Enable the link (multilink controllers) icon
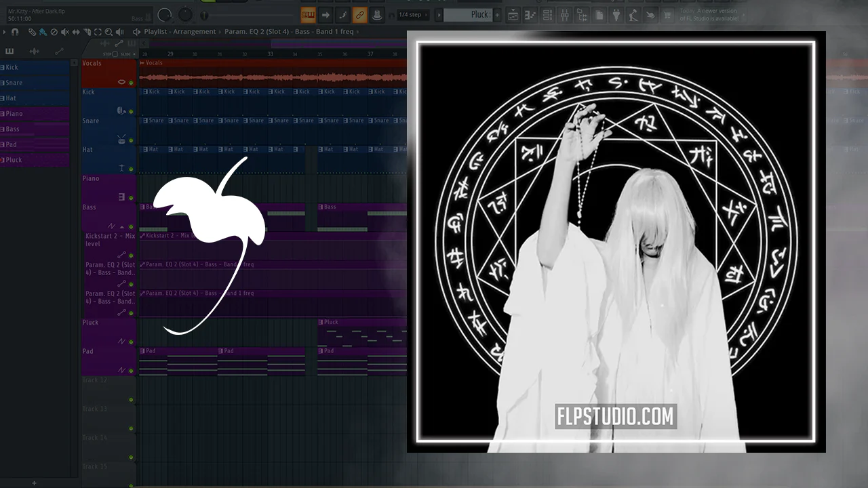The width and height of the screenshot is (868, 488). pyautogui.click(x=360, y=14)
